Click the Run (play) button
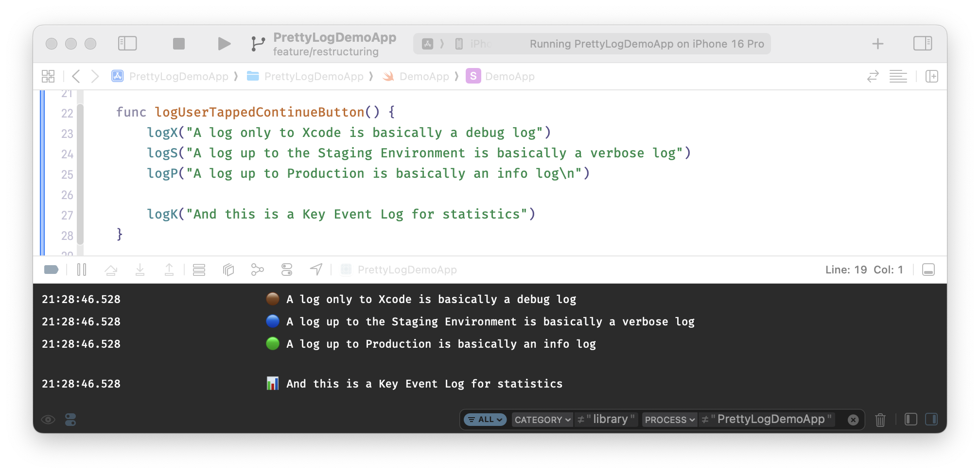The width and height of the screenshot is (980, 474). tap(224, 44)
